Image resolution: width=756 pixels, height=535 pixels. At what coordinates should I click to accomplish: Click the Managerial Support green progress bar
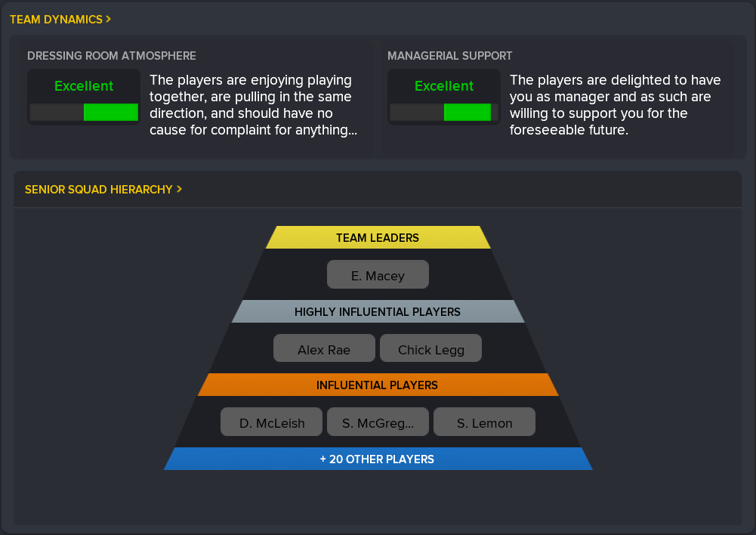pos(467,113)
